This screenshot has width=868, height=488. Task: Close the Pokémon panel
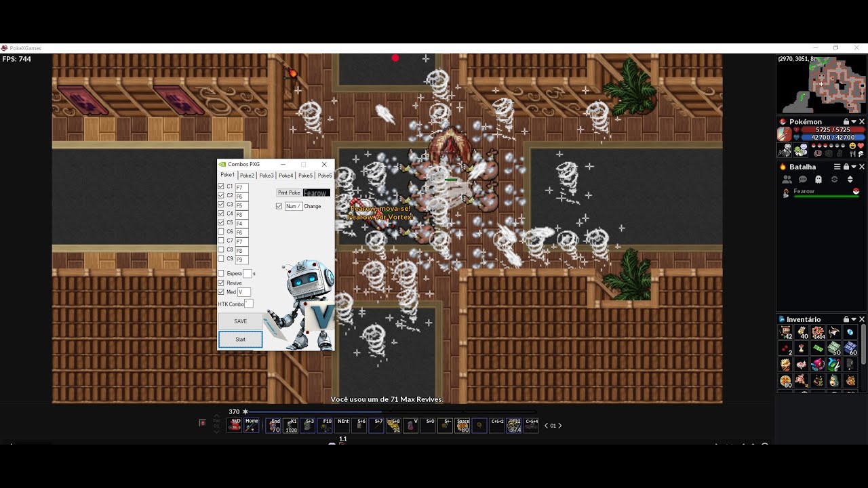click(862, 122)
